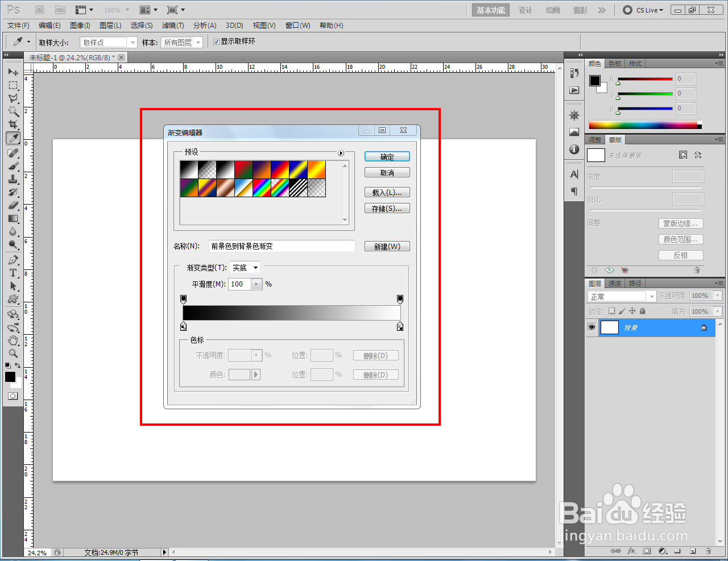Click Cancel in the Gradient Editor
The height and width of the screenshot is (561, 728).
pyautogui.click(x=387, y=173)
